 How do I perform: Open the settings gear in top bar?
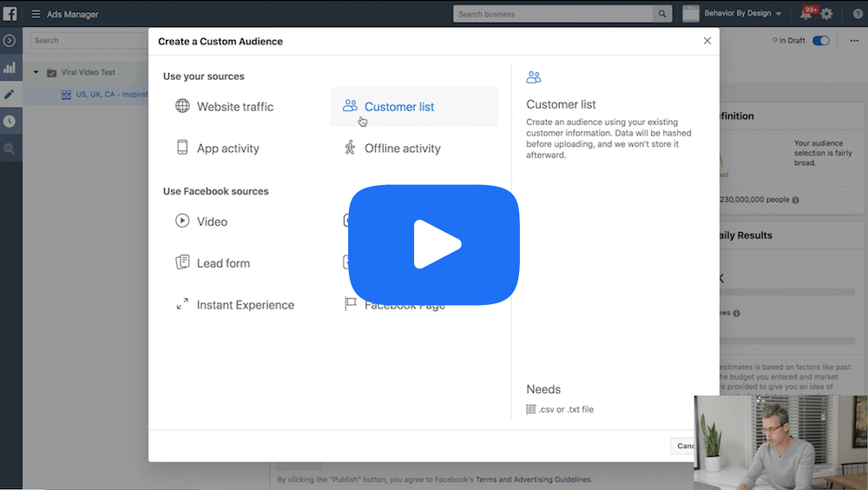(827, 14)
